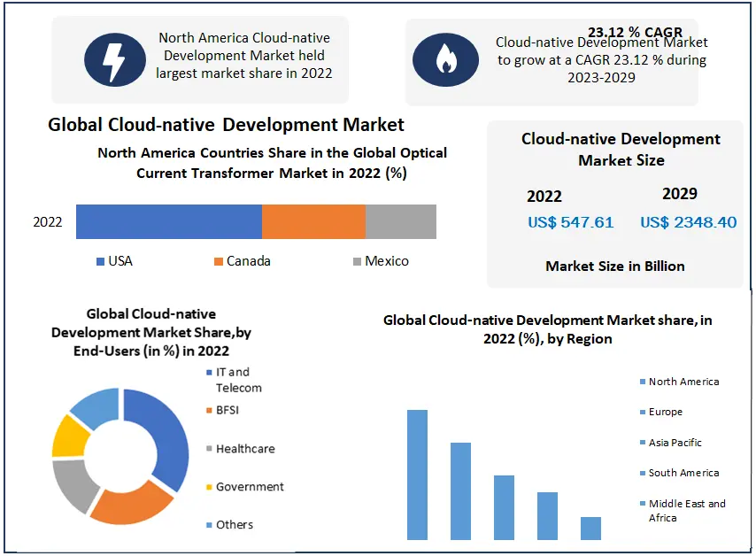The width and height of the screenshot is (756, 556).
Task: Click the Healthcare legend marker
Action: 208,449
